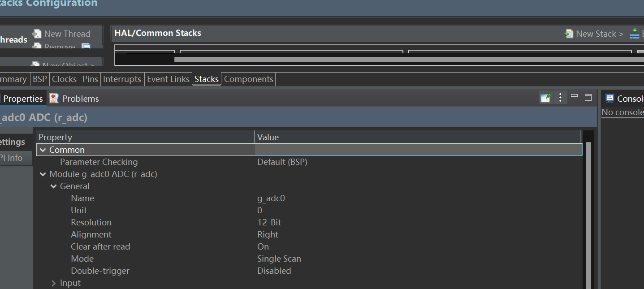Viewport: 644px width, 289px height.
Task: Click the g_adc0 name value
Action: 271,198
